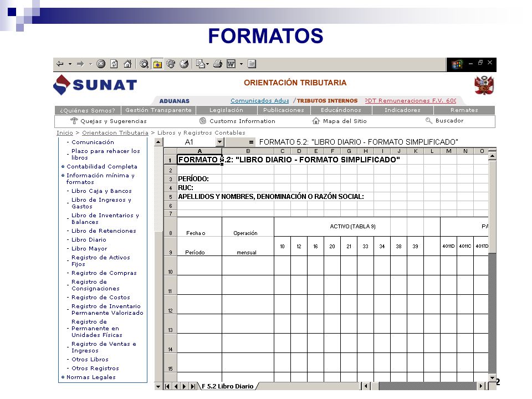Viewport: 532px width, 399px height.
Task: Open Indicadores menu item
Action: pos(402,110)
